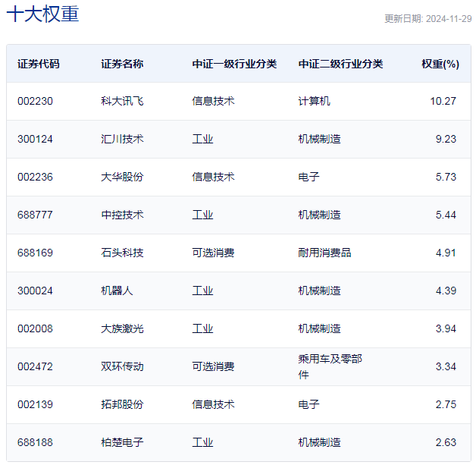Select security code 688188
This screenshot has height=465, width=476.
click(x=35, y=443)
